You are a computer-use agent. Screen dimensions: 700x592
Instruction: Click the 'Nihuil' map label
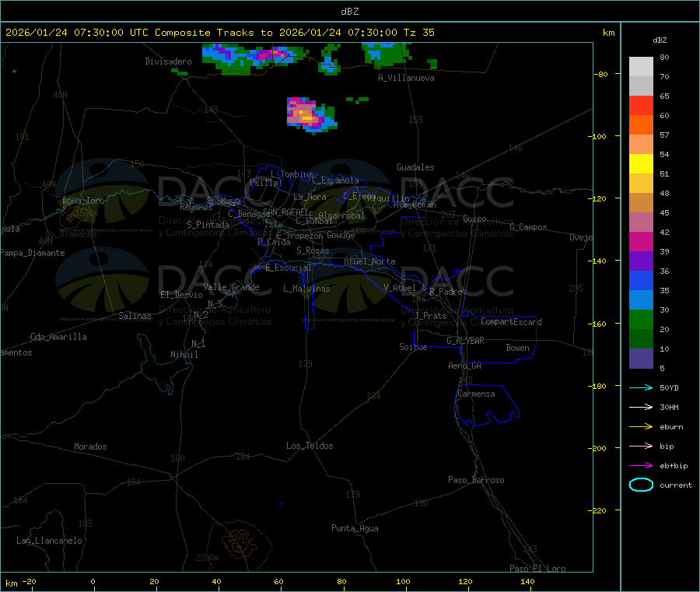click(184, 355)
